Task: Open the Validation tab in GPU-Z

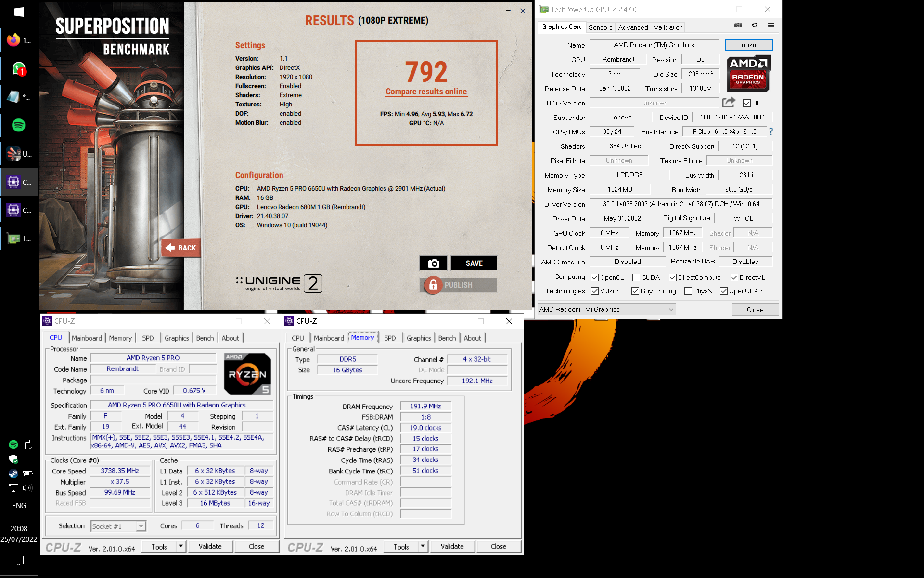Action: point(668,27)
